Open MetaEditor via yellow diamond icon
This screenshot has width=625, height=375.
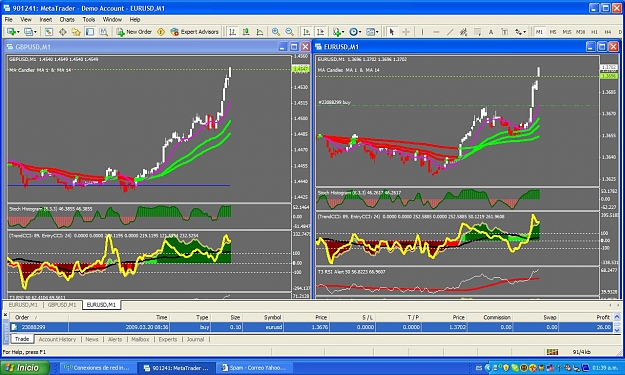pos(161,32)
